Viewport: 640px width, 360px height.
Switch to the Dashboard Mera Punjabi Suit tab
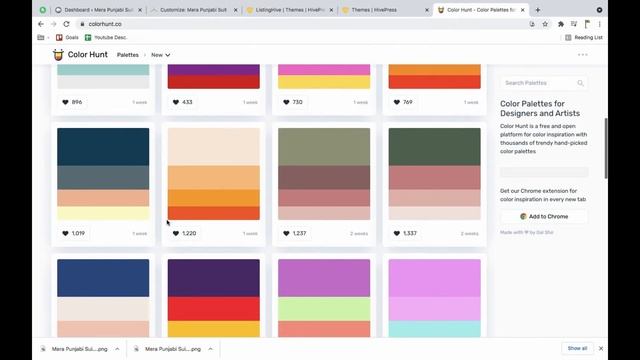click(x=99, y=10)
